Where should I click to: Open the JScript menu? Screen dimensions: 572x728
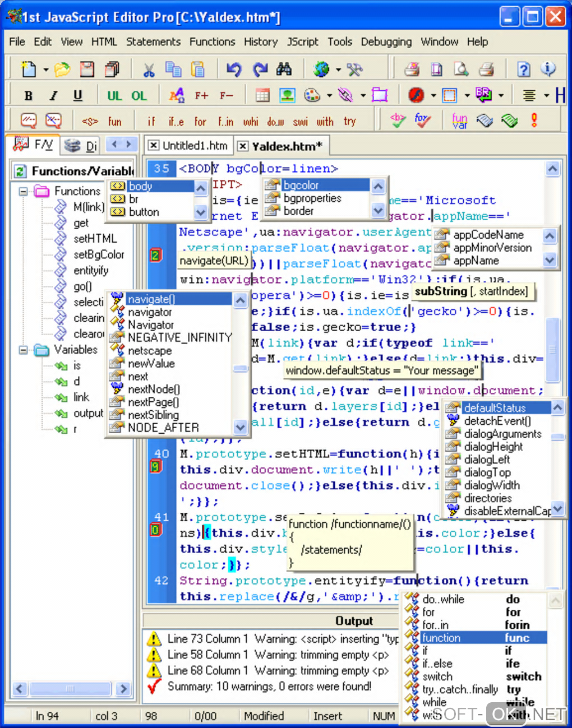302,41
